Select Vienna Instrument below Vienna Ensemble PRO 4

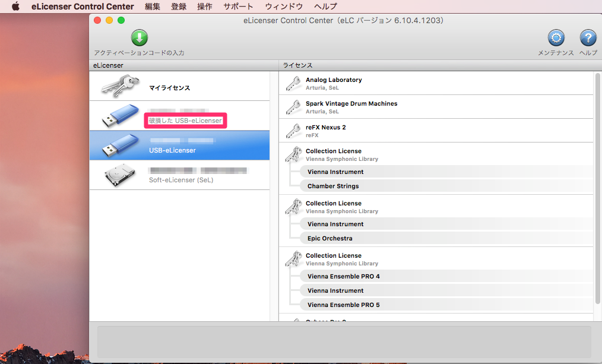tap(446, 290)
